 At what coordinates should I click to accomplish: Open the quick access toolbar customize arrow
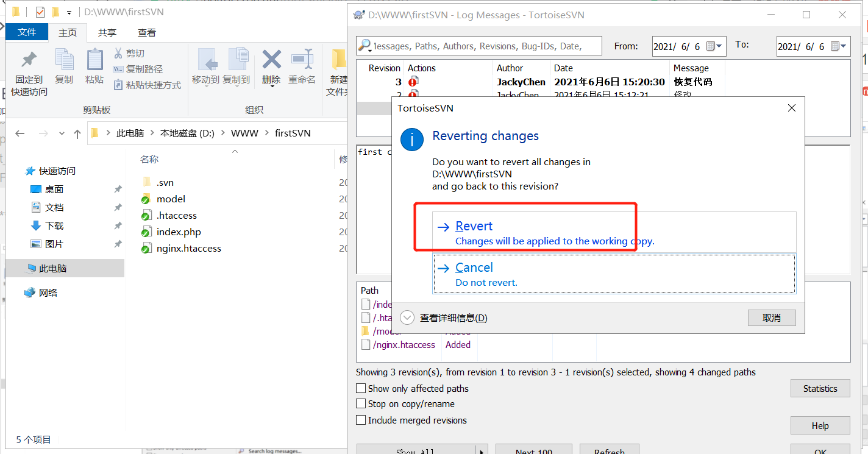69,12
